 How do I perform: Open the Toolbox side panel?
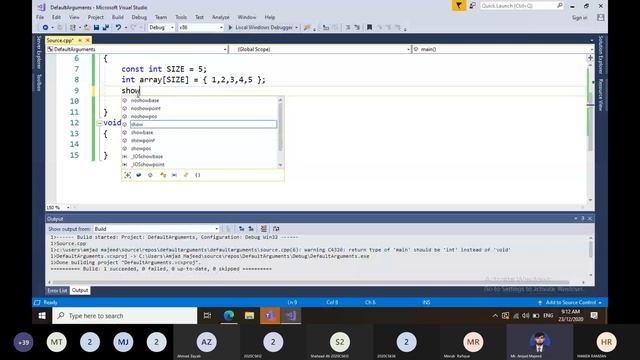click(x=39, y=82)
